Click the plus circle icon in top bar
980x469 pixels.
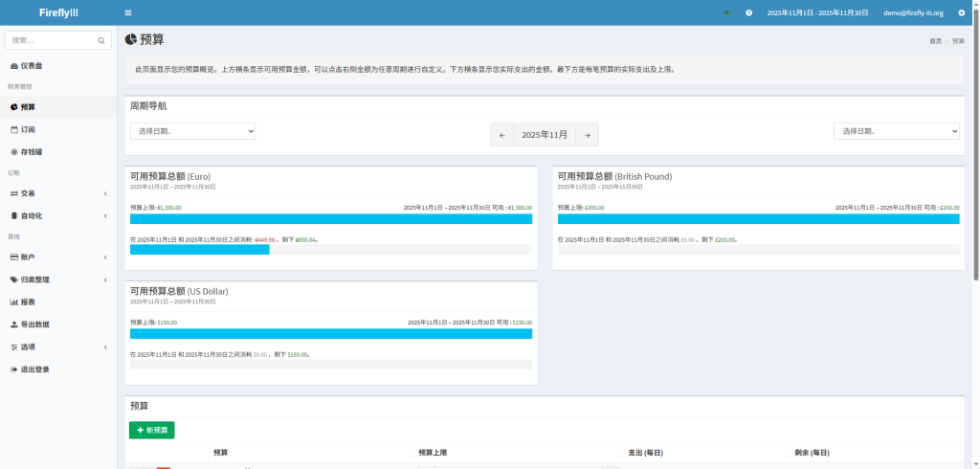[x=961, y=12]
